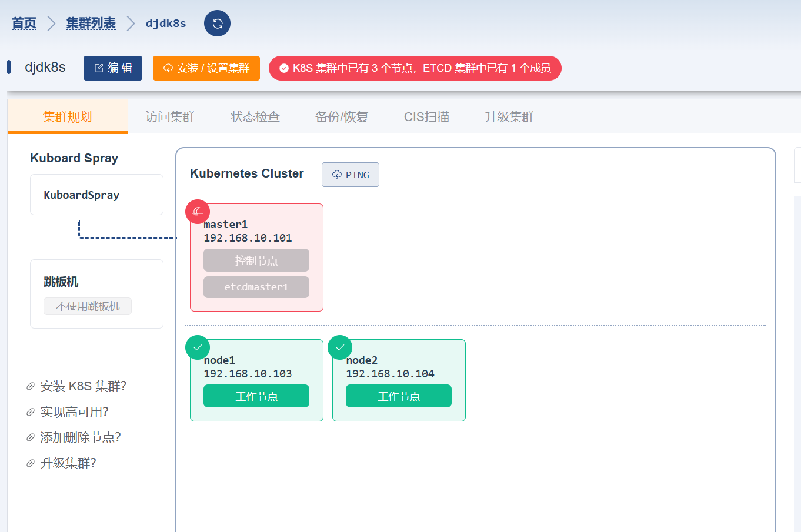
Task: Click the link icon beside 实现高可用?
Action: coord(31,413)
